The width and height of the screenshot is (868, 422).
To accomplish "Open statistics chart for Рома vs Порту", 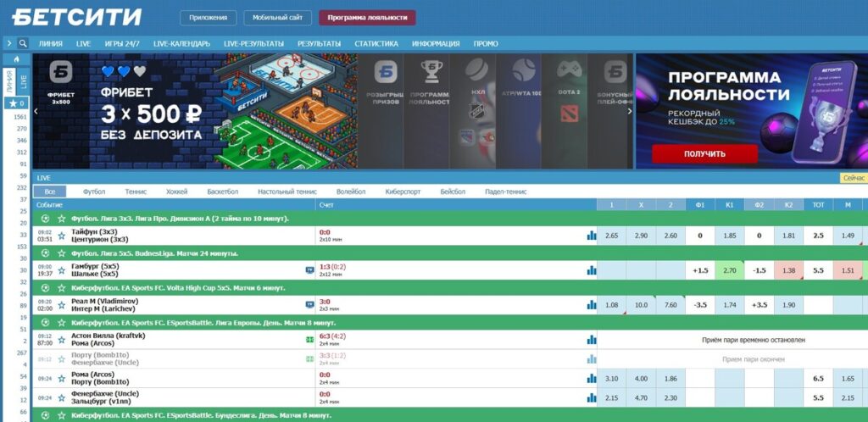I will point(592,378).
